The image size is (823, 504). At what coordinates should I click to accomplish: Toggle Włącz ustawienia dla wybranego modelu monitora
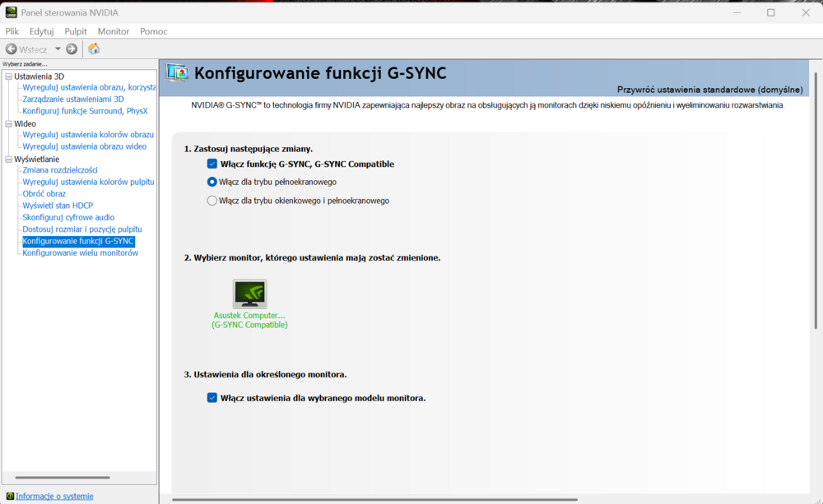pyautogui.click(x=212, y=398)
